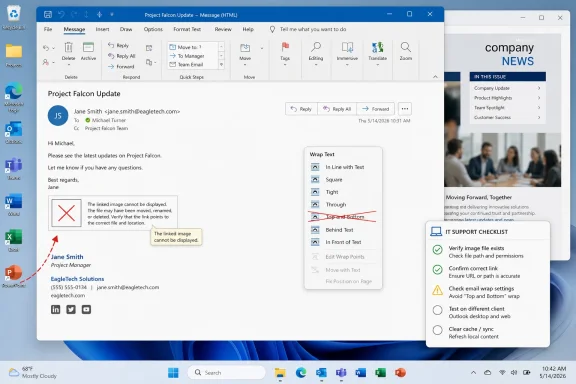576x384 pixels.
Task: Open Immersive reader icon in ribbon
Action: pyautogui.click(x=347, y=47)
